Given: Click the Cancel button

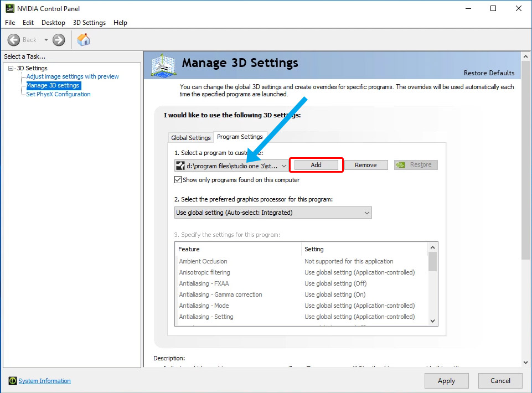Looking at the screenshot, I should point(500,381).
